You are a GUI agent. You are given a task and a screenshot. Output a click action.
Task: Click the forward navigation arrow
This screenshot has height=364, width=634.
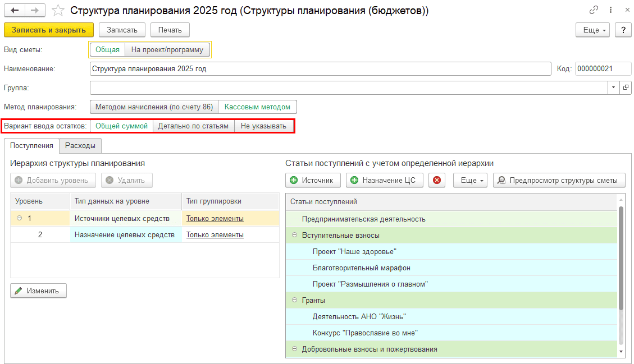[x=35, y=11]
